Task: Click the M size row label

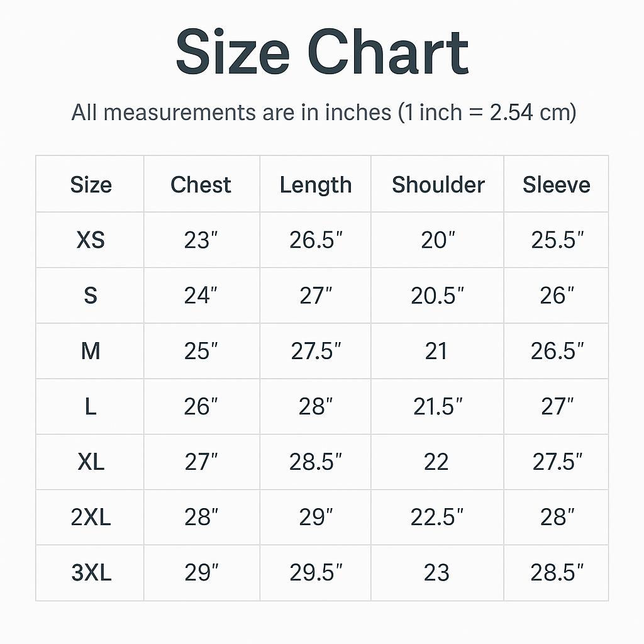Action: coord(91,351)
